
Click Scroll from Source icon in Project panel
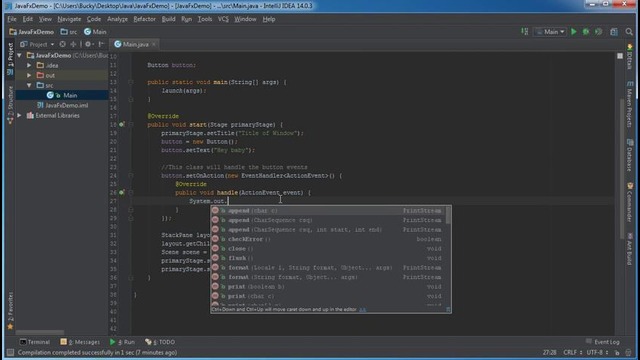(x=62, y=44)
